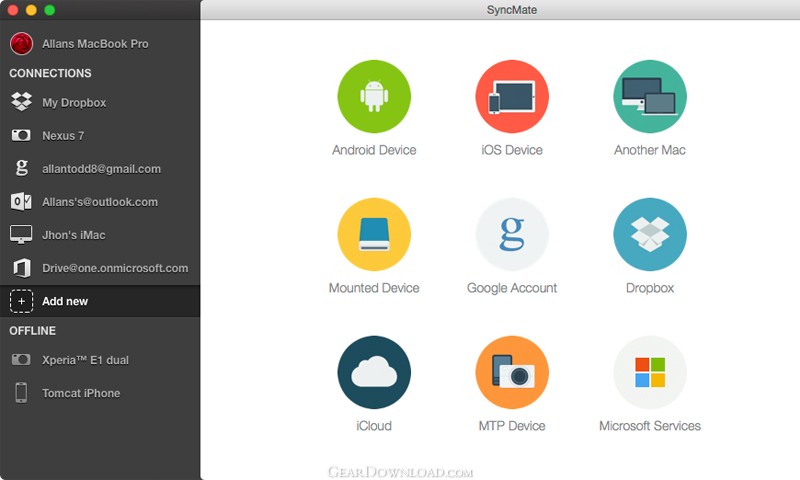Click the Android Device label
The image size is (800, 480).
pos(374,150)
